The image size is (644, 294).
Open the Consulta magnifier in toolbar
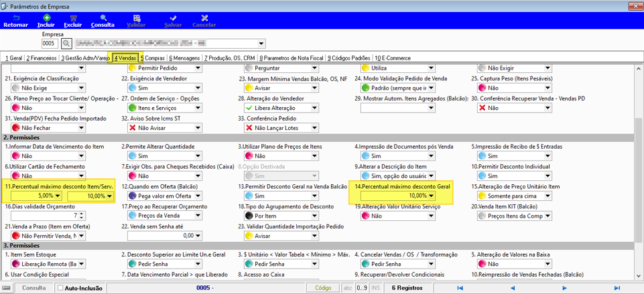(x=103, y=18)
